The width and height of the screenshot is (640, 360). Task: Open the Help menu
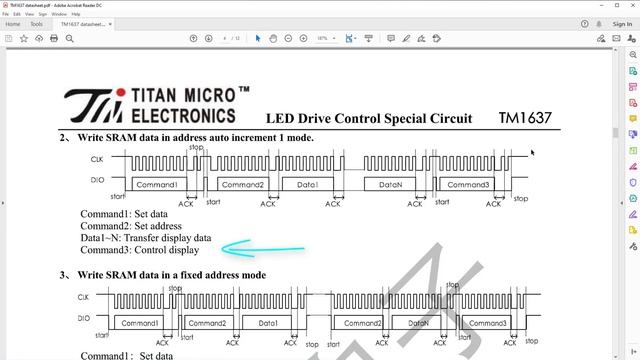click(x=76, y=14)
